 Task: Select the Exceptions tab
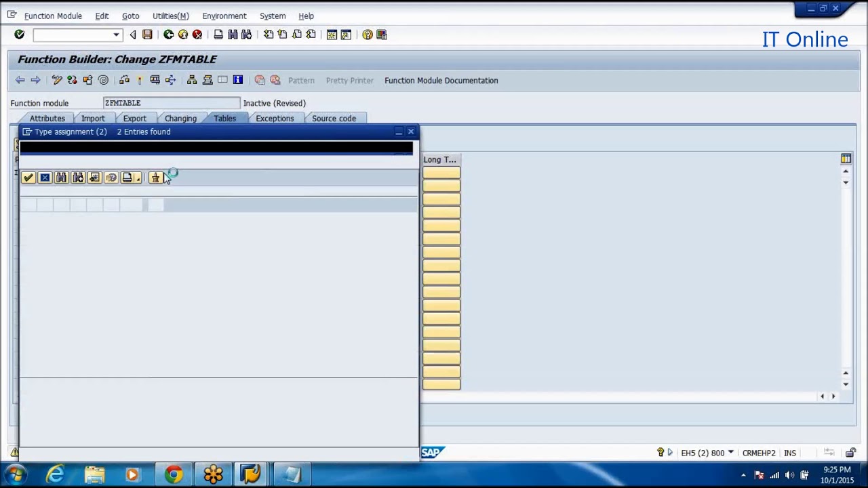coord(275,118)
